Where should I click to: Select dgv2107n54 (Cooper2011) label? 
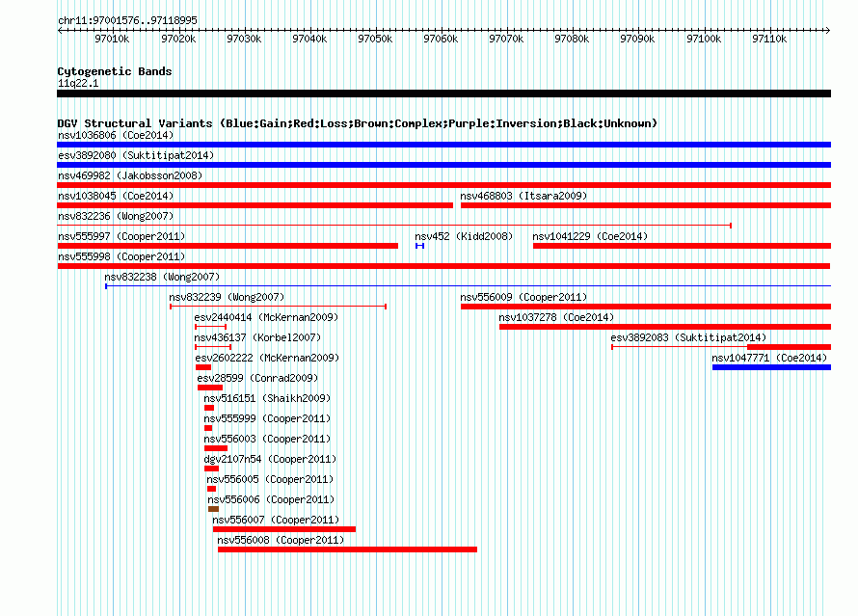270,459
